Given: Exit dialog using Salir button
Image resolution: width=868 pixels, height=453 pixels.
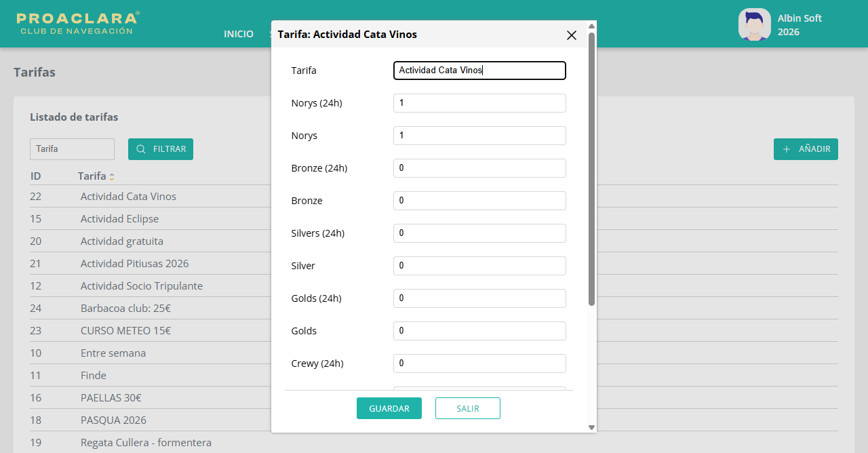Looking at the screenshot, I should [468, 408].
